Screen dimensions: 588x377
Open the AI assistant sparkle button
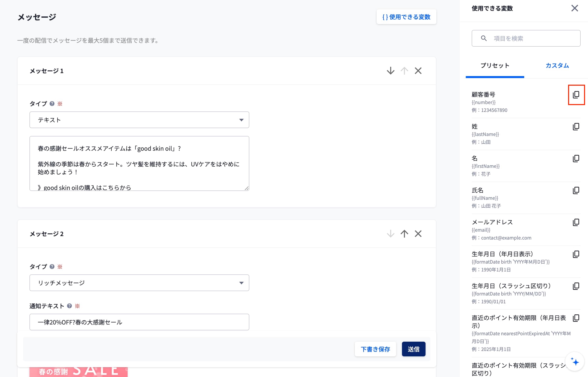click(x=575, y=362)
